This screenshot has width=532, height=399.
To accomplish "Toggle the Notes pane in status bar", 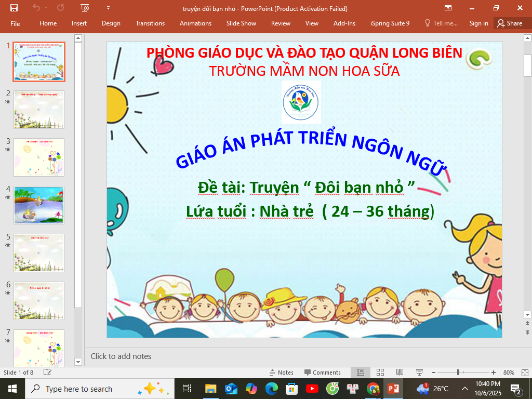I will tap(281, 373).
